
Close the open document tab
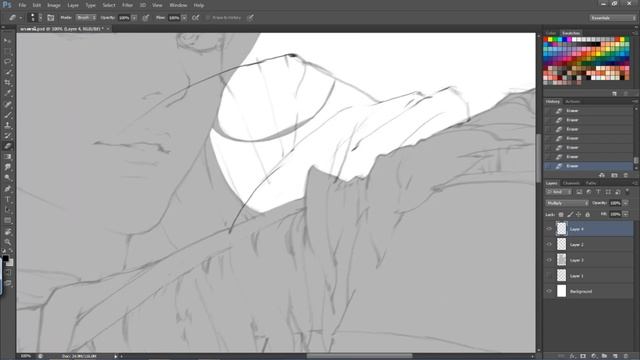click(108, 29)
